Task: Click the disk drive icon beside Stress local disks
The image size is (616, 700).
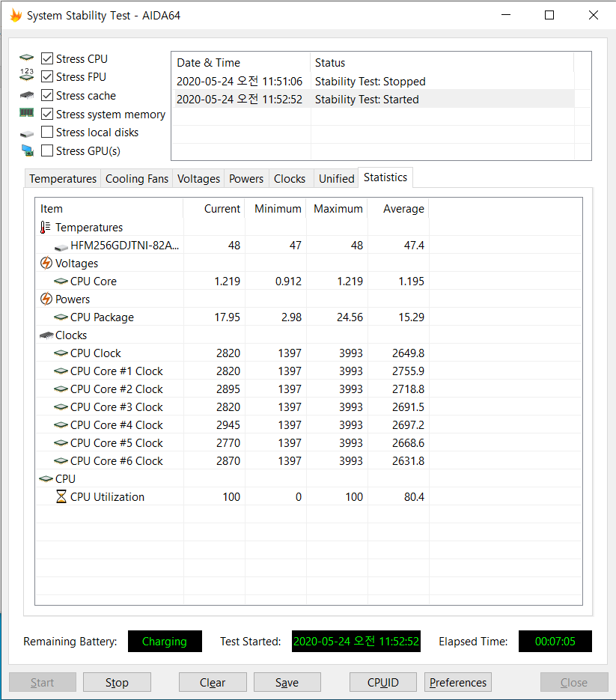Action: tap(27, 133)
